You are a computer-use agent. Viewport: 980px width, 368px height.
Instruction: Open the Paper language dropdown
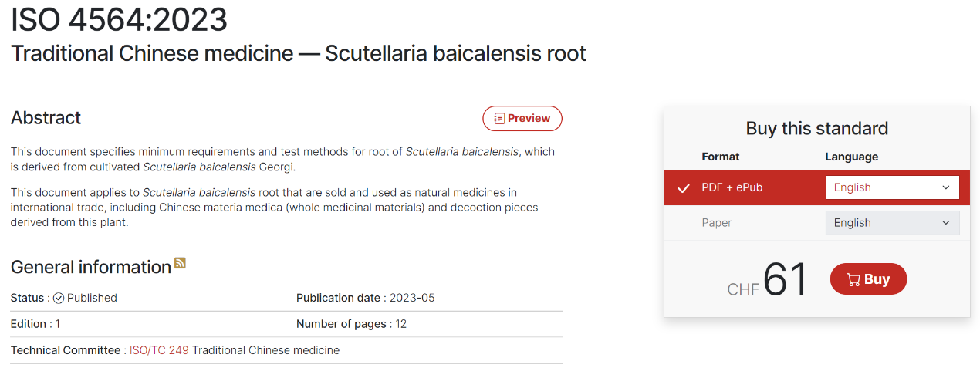tap(892, 223)
